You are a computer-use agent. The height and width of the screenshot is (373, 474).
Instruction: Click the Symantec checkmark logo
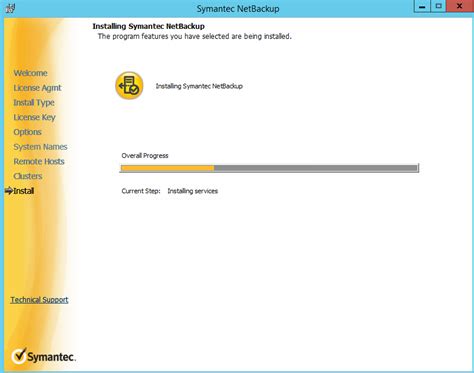19,356
